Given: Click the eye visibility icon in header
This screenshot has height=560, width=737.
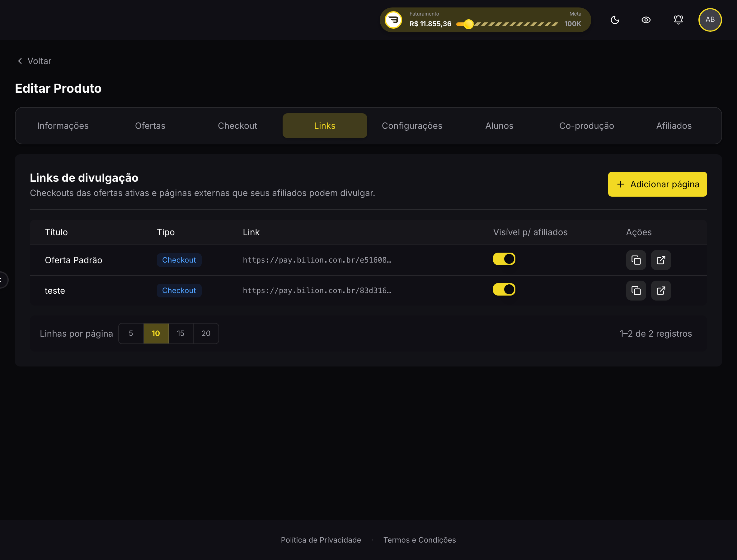Looking at the screenshot, I should (x=646, y=20).
